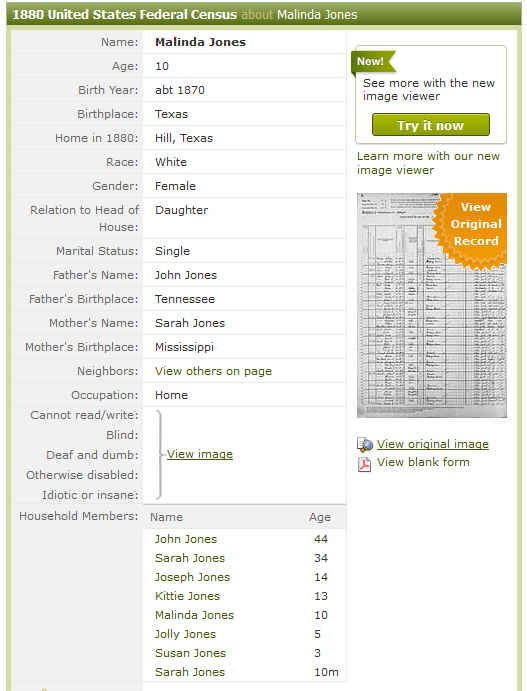
Task: Click the globe icon beside View original image
Action: click(x=365, y=445)
